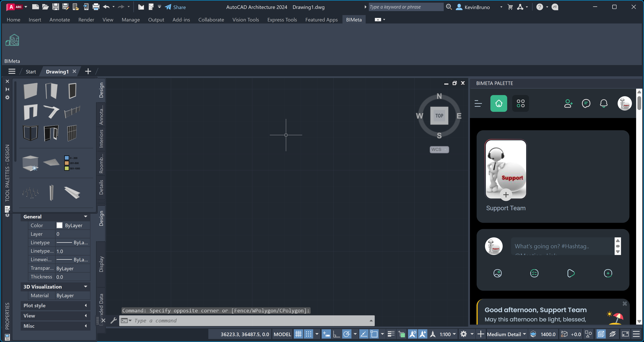Image resolution: width=644 pixels, height=342 pixels.
Task: Toggle annotation visibility in status bar
Action: click(x=413, y=334)
